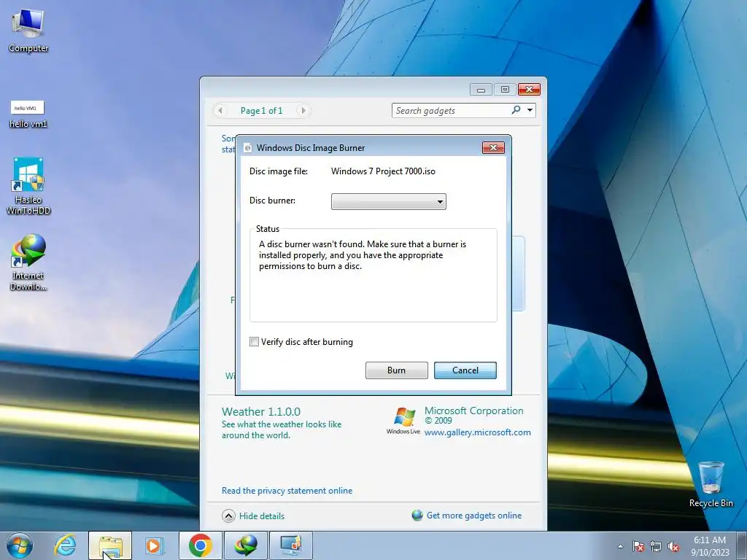Viewport: 747px width, 560px height.
Task: Launch Windows Media Player from the taskbar
Action: pyautogui.click(x=155, y=545)
